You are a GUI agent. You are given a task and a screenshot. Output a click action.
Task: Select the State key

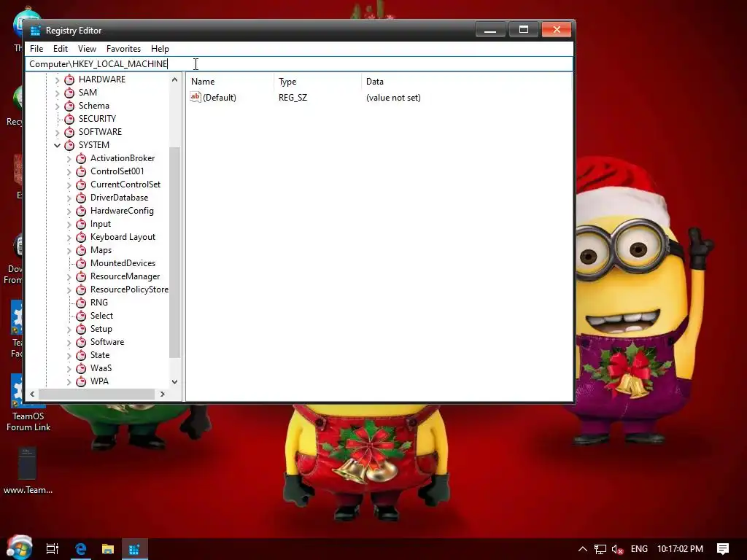pos(100,355)
